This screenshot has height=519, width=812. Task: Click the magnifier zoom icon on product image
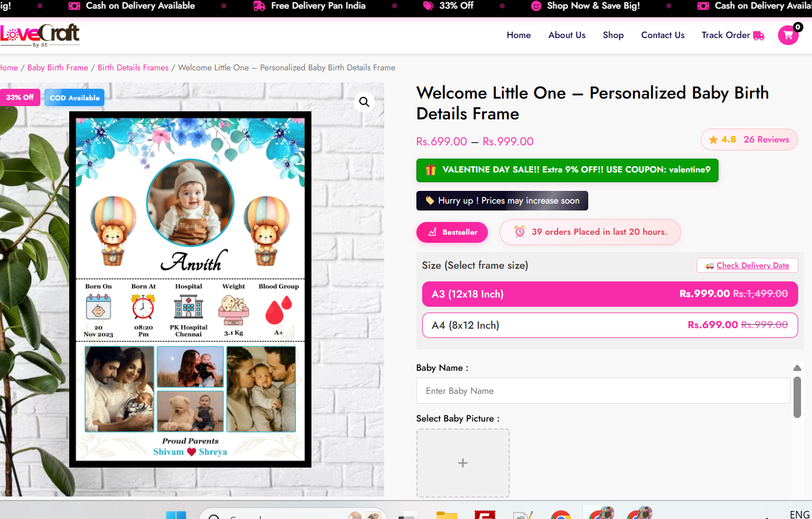[x=364, y=102]
